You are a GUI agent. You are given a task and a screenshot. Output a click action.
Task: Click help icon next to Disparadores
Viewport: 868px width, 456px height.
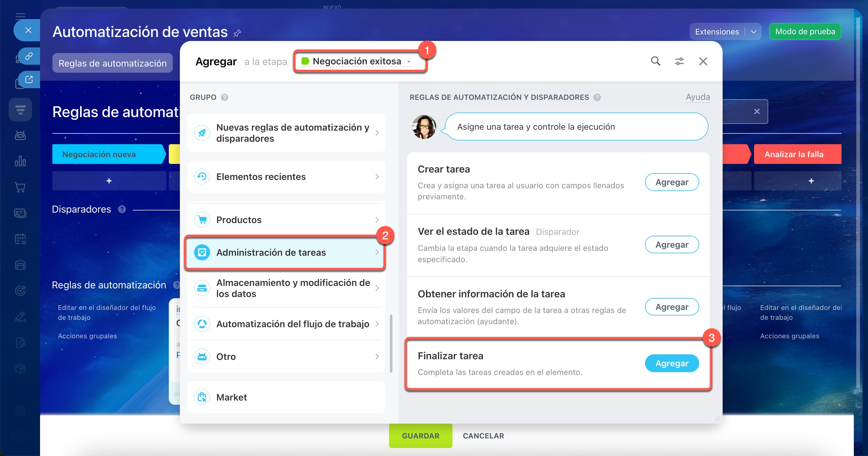(x=122, y=209)
